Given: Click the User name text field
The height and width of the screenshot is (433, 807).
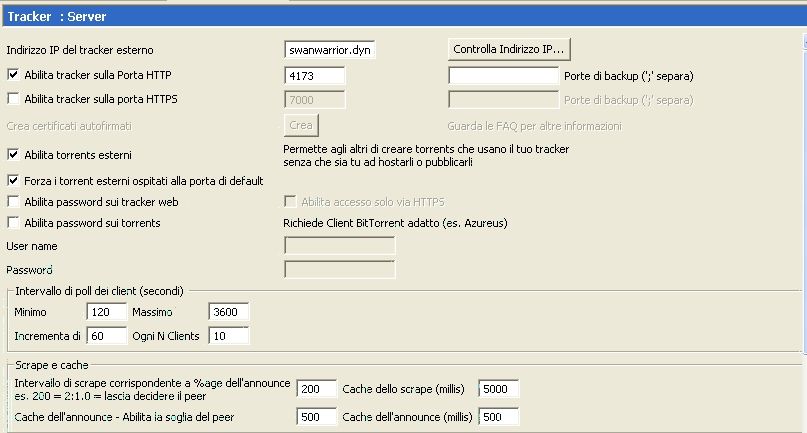Looking at the screenshot, I should pyautogui.click(x=340, y=245).
